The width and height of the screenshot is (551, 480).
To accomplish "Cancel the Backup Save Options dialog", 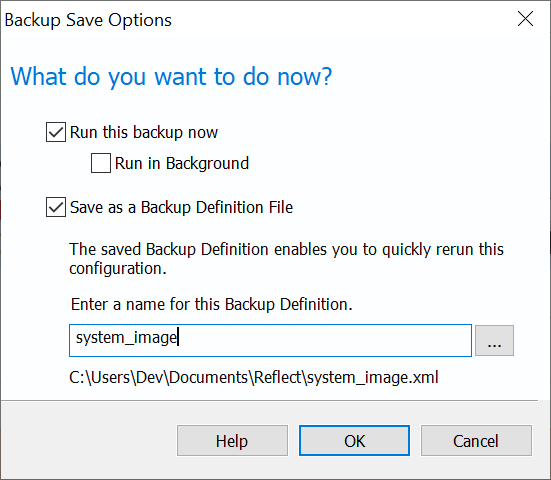I will 476,441.
